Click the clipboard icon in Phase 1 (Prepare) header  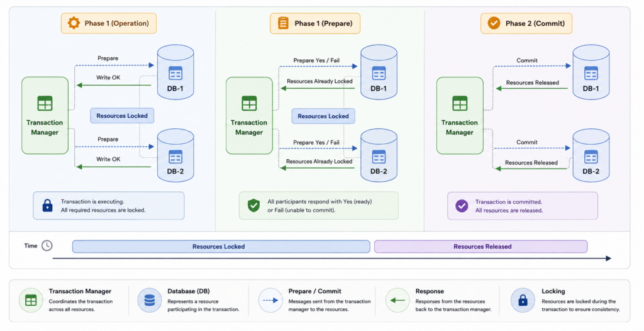click(x=284, y=23)
